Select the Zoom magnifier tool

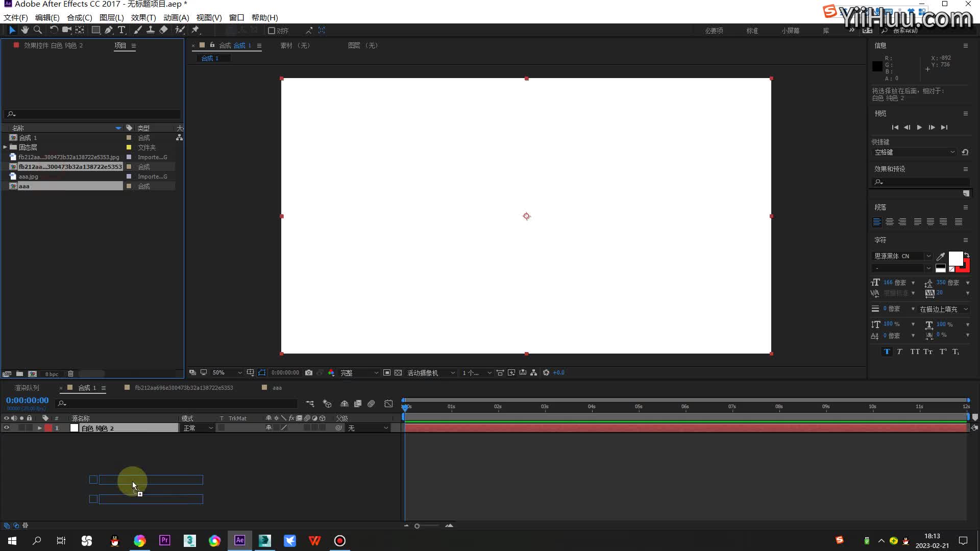37,30
